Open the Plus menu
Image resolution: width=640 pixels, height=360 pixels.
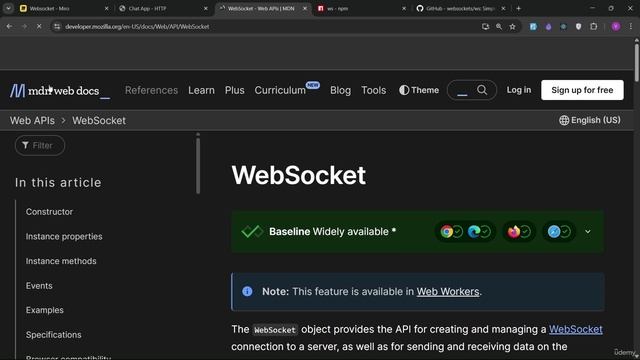point(235,90)
